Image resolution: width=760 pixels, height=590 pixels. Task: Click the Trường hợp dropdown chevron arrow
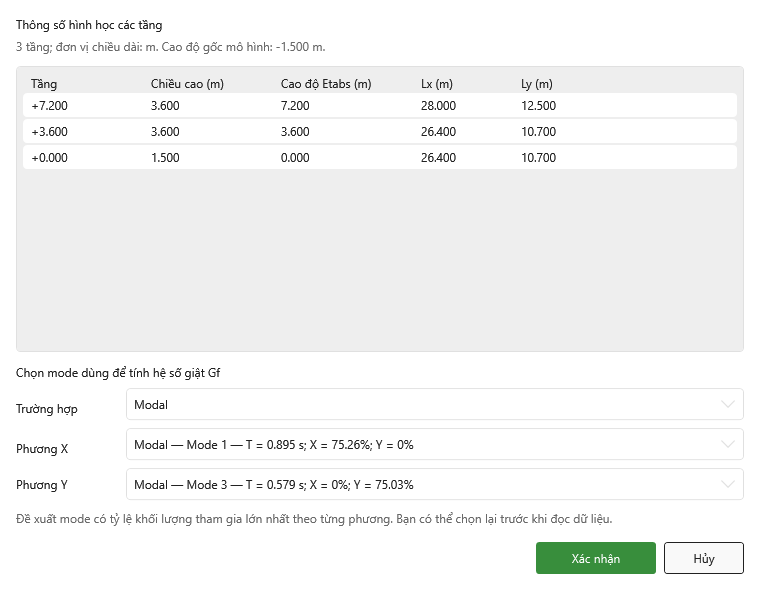pyautogui.click(x=728, y=404)
